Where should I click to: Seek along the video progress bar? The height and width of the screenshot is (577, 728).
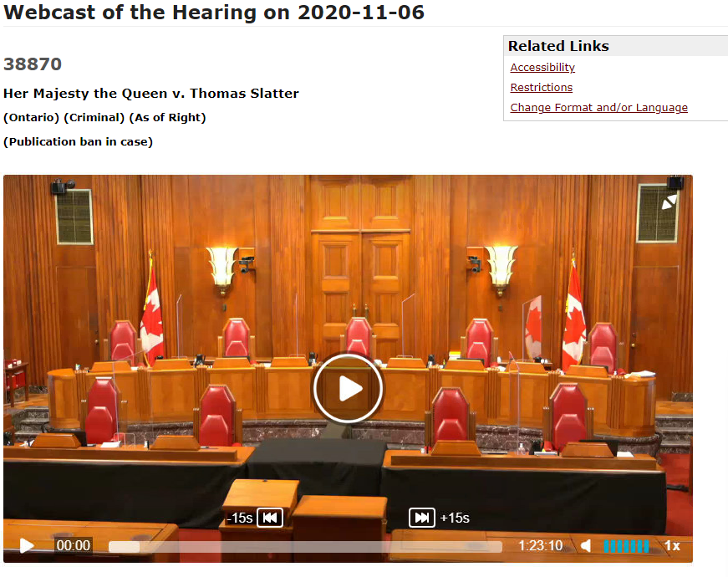point(305,546)
